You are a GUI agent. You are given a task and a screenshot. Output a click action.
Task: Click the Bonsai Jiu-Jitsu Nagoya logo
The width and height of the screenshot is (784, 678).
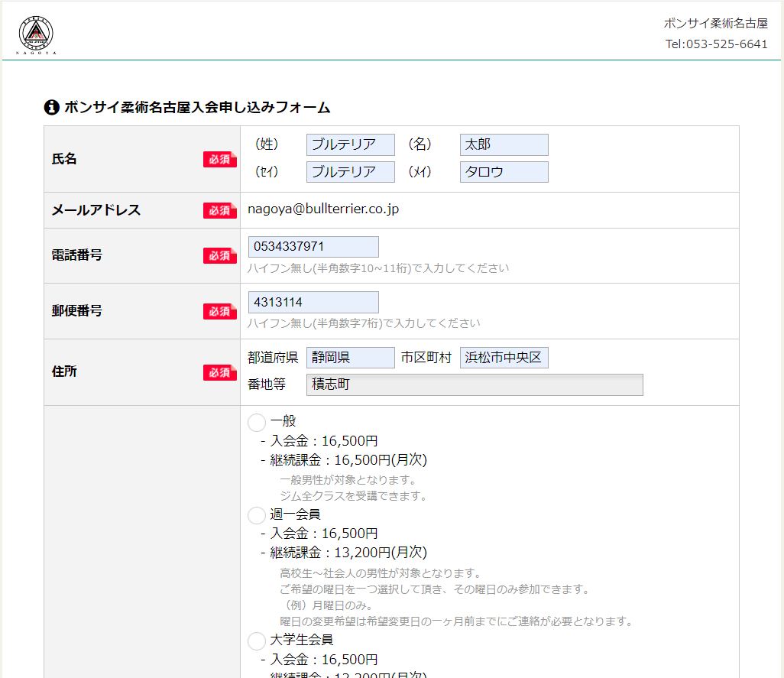click(36, 34)
